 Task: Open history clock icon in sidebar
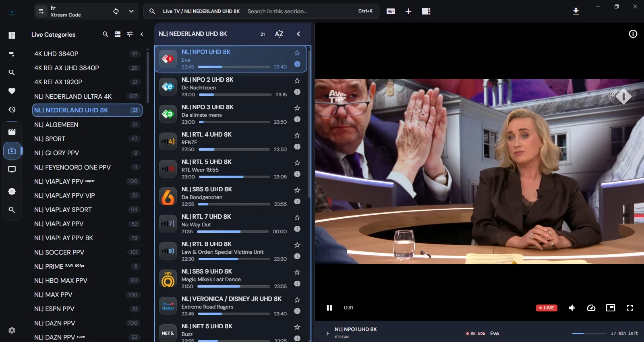coord(12,110)
